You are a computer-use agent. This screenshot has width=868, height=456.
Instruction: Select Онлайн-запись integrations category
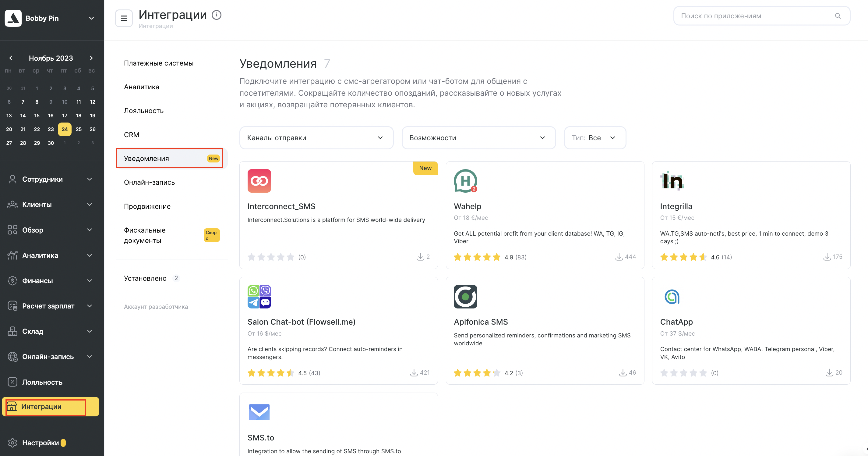(x=172, y=183)
